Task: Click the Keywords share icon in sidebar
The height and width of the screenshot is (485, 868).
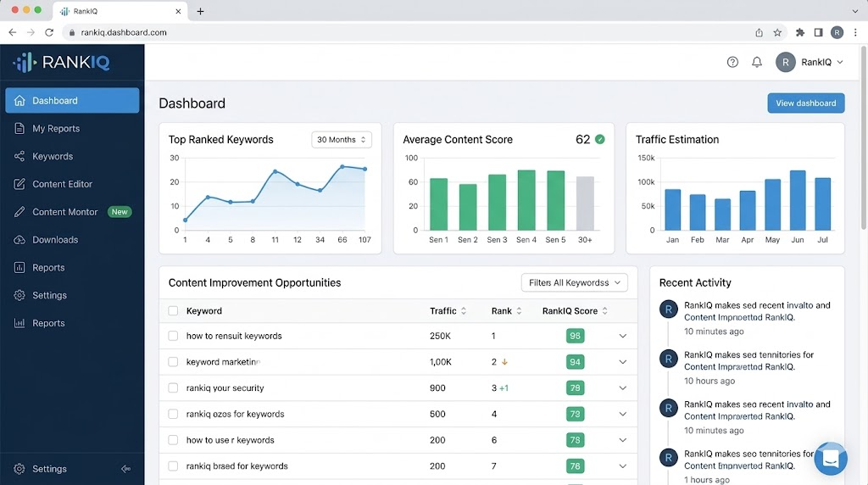Action: [19, 156]
